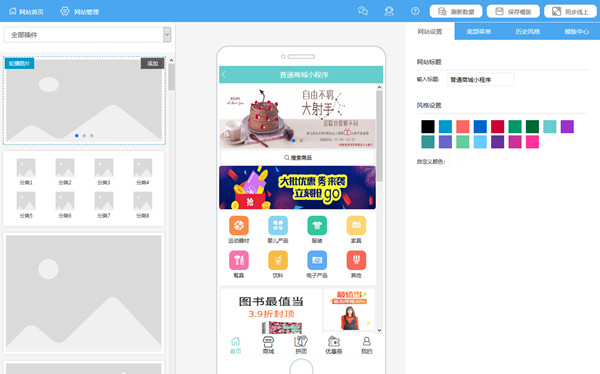
Task: Click the WeChat chat bubbles icon
Action: [x=363, y=11]
